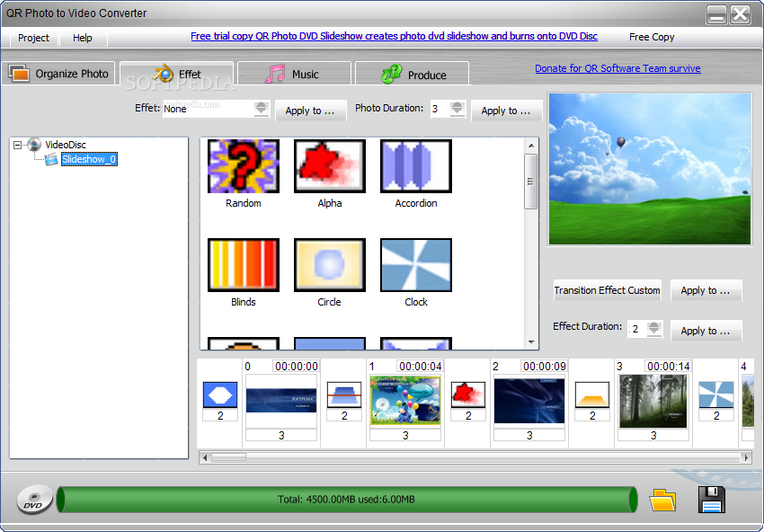The height and width of the screenshot is (532, 764).
Task: Select the Clock transition effect
Action: click(x=415, y=265)
